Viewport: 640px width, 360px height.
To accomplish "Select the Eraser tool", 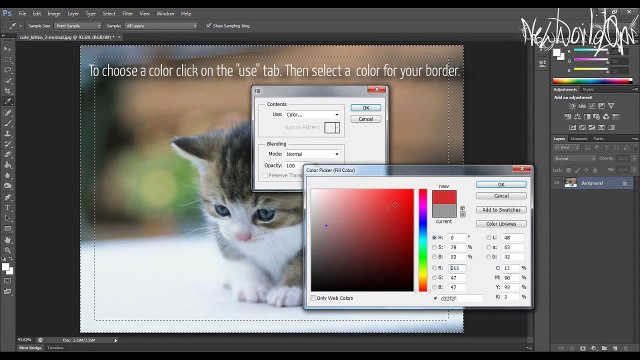I will pos(8,155).
